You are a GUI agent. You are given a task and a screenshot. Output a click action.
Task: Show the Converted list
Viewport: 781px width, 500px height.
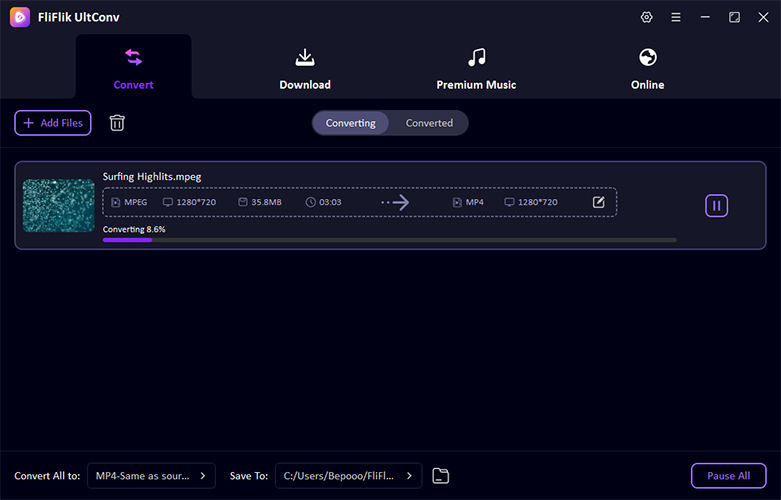[429, 123]
